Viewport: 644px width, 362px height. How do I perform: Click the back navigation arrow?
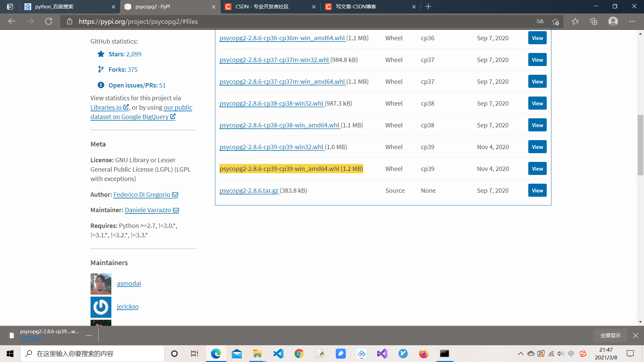[12, 21]
